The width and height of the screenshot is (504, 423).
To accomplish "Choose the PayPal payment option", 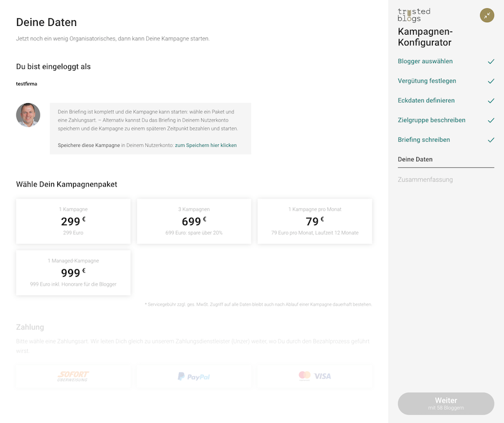I will pos(194,376).
